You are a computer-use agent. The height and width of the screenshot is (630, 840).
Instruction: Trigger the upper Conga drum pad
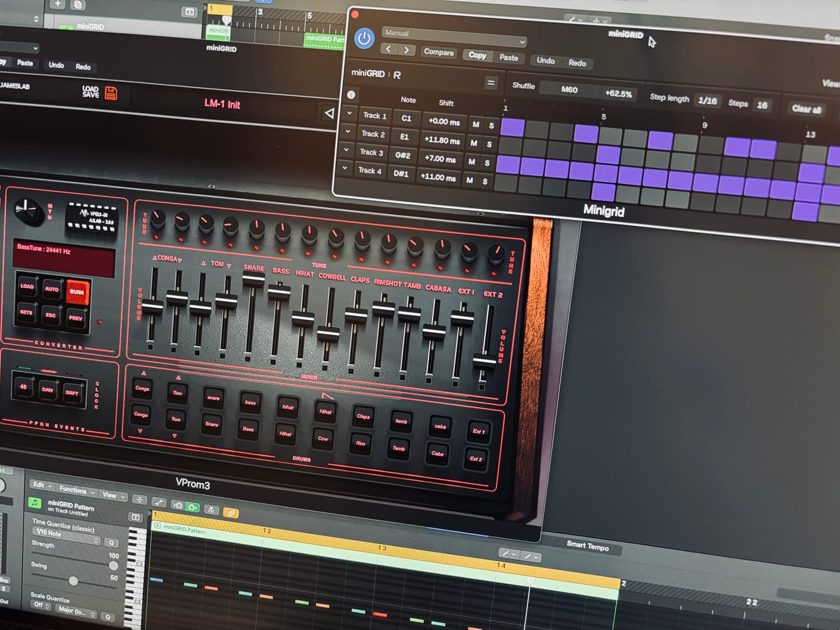coord(142,388)
